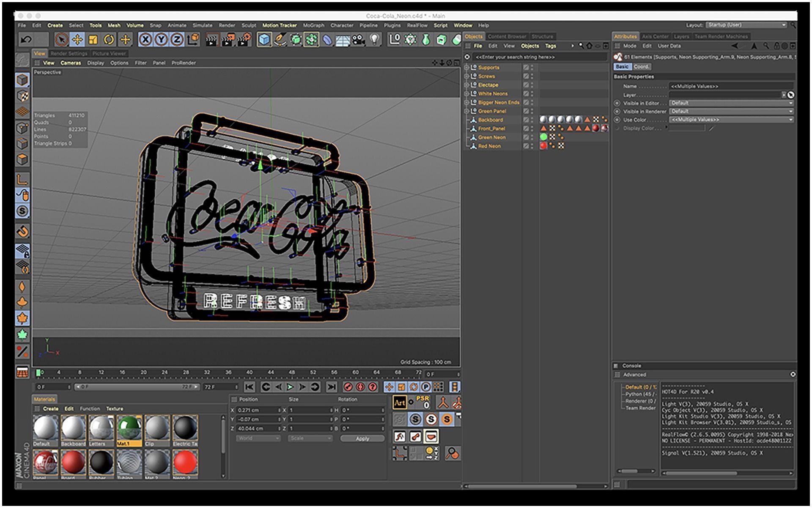Expand the White Neons group
Viewport: 812px width, 508px height.
[467, 93]
